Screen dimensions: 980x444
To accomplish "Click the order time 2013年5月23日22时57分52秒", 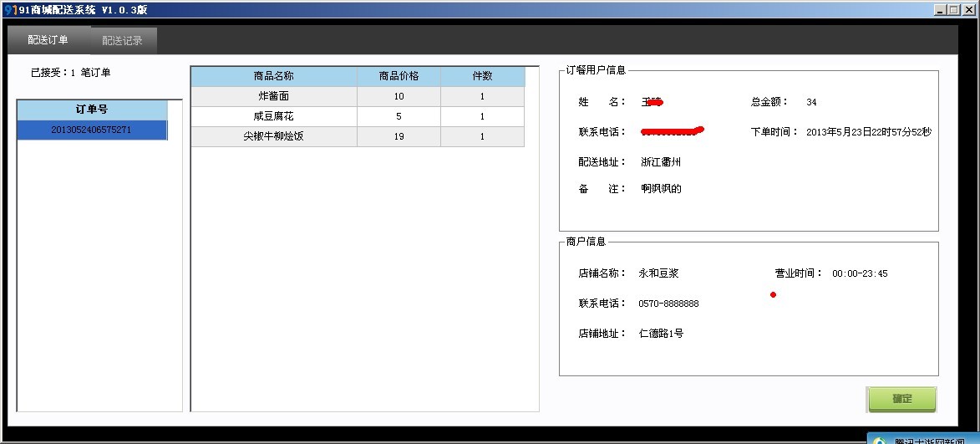I will [869, 132].
